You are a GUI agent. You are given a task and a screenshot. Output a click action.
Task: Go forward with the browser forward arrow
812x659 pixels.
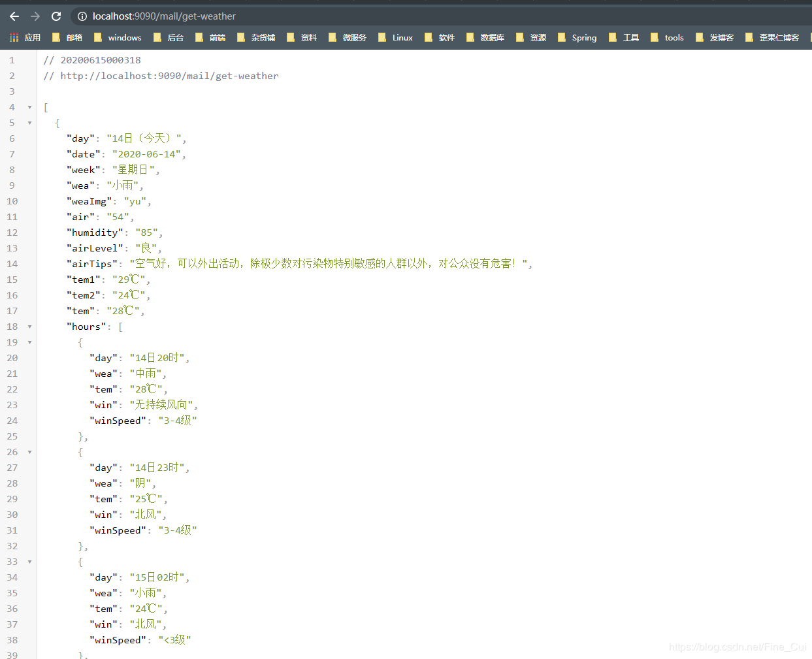coord(35,16)
